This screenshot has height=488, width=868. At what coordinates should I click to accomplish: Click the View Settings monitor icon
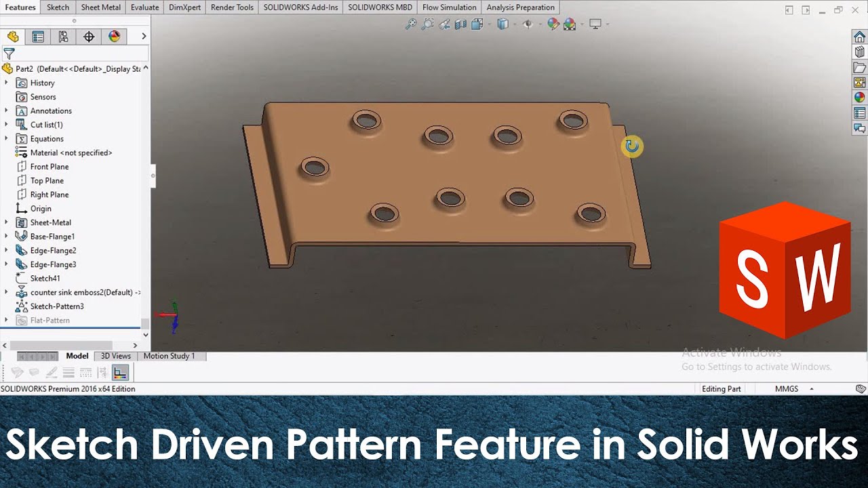pos(595,24)
